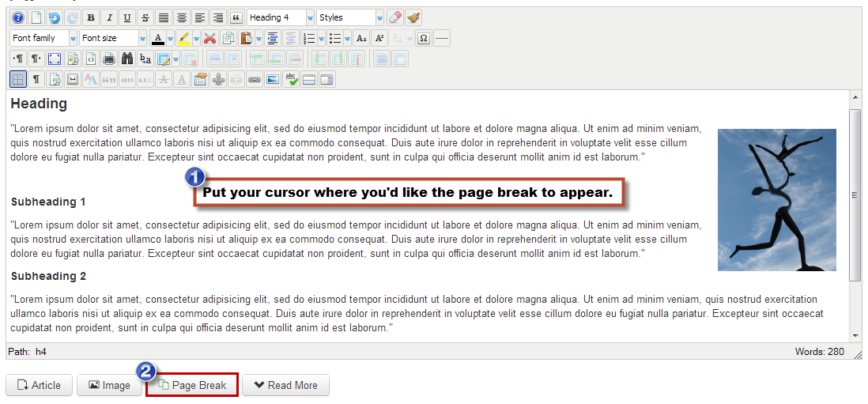
Task: Expand the numbered list style arrow
Action: coord(322,39)
